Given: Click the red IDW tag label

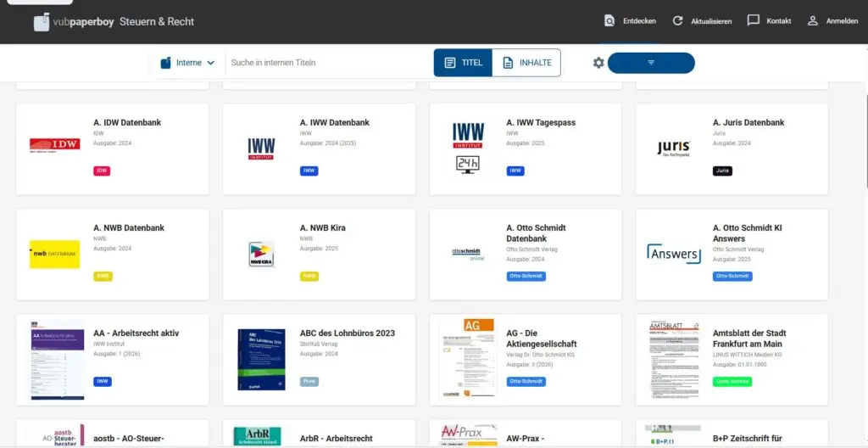Looking at the screenshot, I should (102, 171).
